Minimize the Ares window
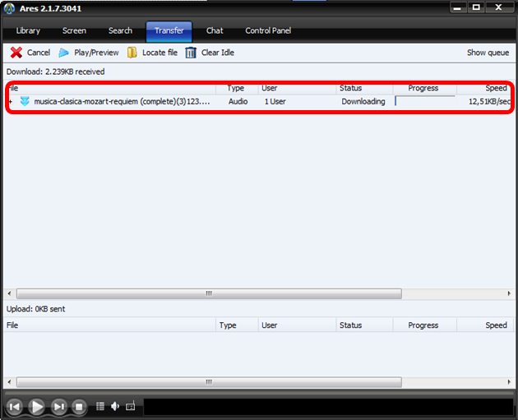Viewport: 518px width, 420px height. click(458, 7)
